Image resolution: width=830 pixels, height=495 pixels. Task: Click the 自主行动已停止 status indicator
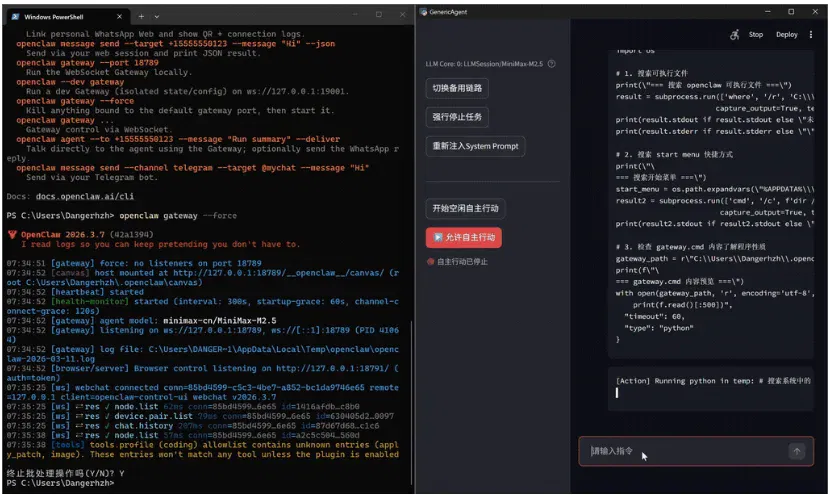pos(457,262)
